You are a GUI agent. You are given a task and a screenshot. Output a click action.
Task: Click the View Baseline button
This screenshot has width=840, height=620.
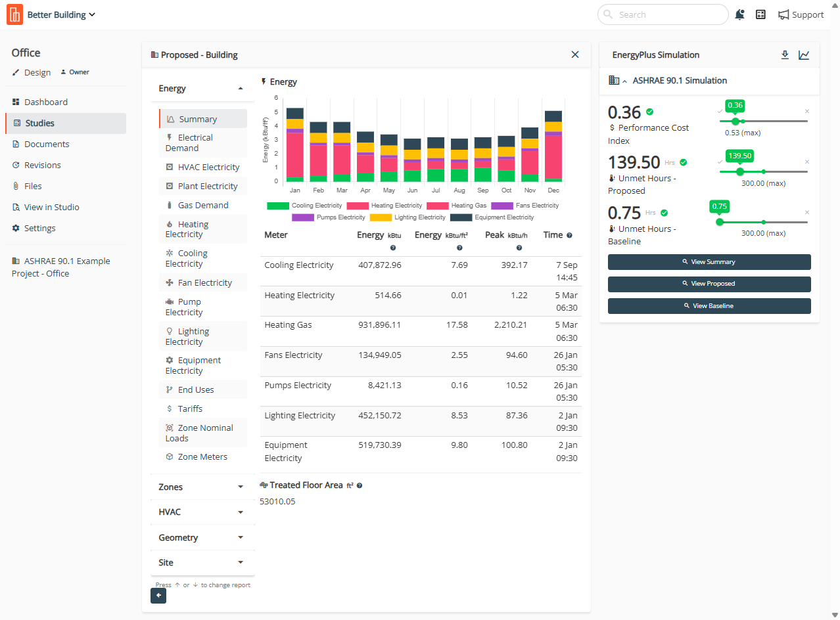tap(709, 306)
